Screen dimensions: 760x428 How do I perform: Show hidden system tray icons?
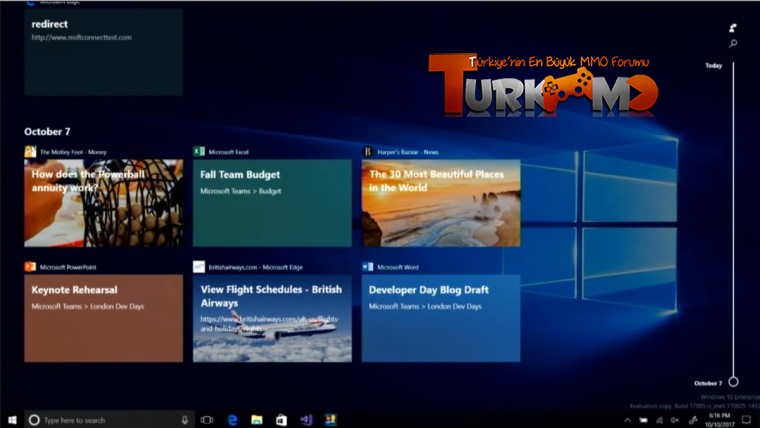point(628,420)
